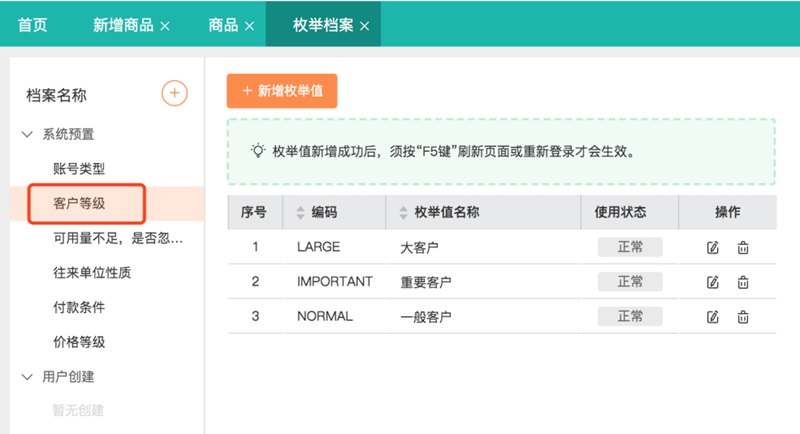The height and width of the screenshot is (434, 800).
Task: Edit the NORMAL enum row
Action: 713,317
